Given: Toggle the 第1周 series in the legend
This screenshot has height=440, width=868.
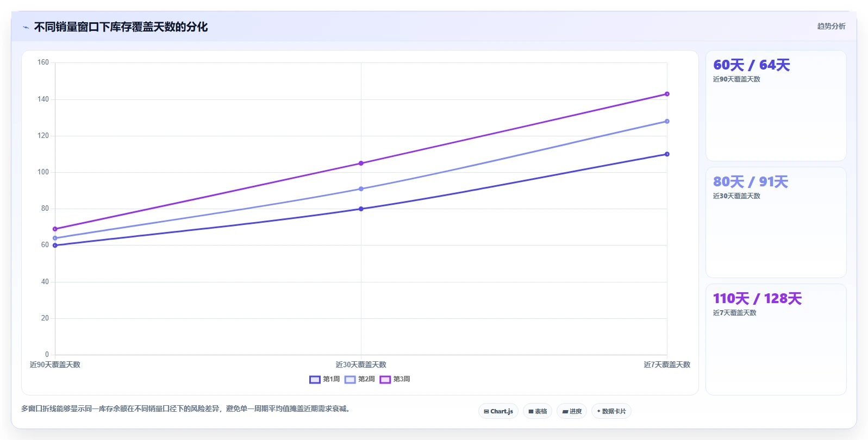Looking at the screenshot, I should (x=324, y=379).
